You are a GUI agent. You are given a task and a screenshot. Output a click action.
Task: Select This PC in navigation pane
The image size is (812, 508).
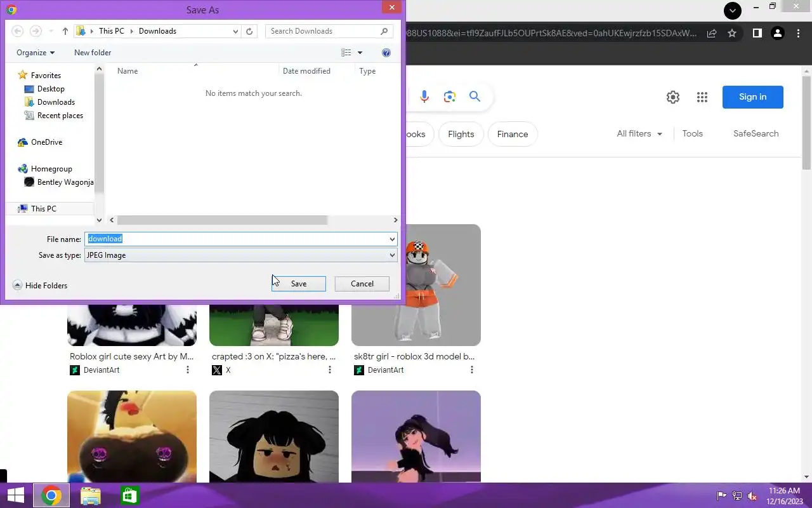click(x=43, y=208)
